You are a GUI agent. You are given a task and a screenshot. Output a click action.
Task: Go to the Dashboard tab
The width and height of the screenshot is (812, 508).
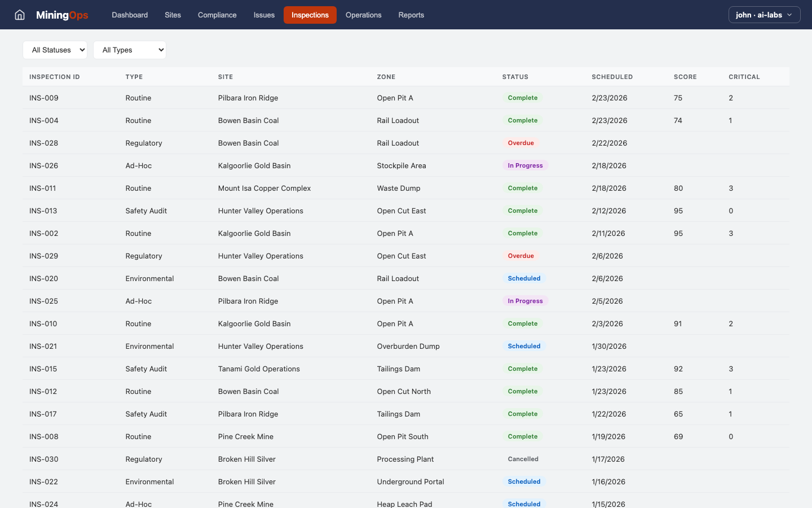(x=130, y=15)
